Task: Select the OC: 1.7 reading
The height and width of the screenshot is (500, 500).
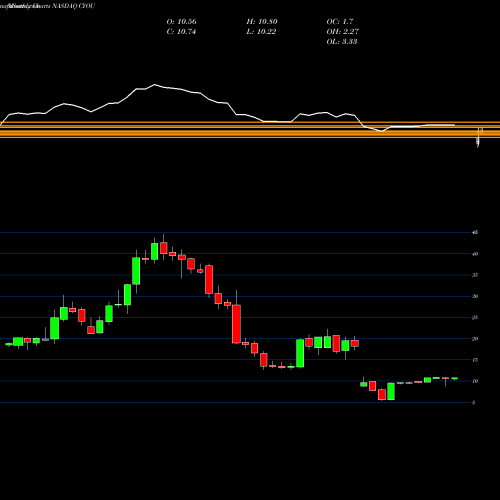Action: tap(340, 22)
